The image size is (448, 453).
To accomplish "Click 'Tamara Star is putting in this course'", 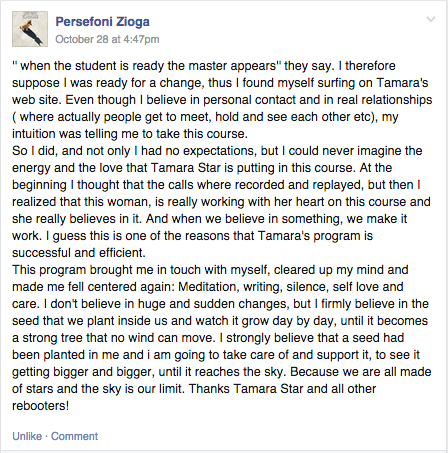I will (x=252, y=168).
